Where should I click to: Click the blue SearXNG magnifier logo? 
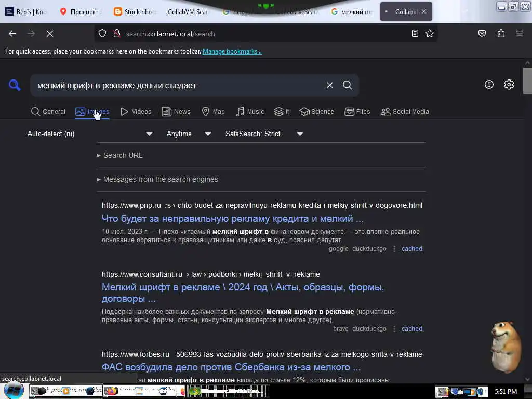click(x=14, y=85)
